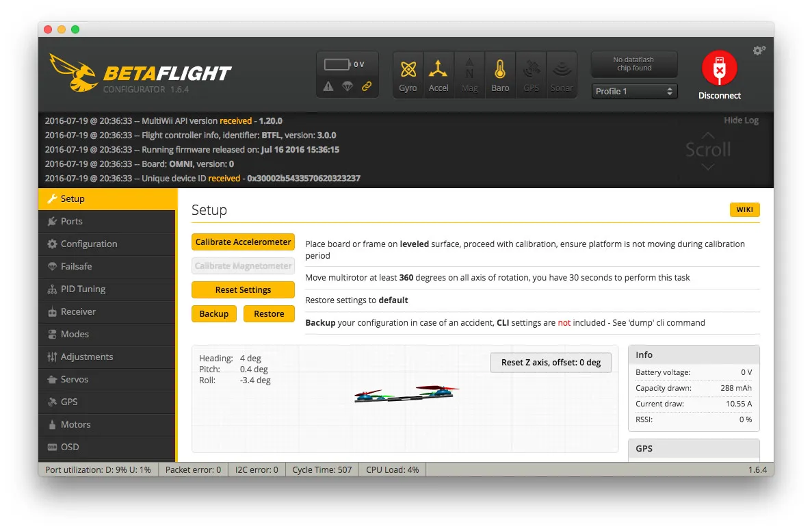Click the Baro thermometer icon

(500, 70)
